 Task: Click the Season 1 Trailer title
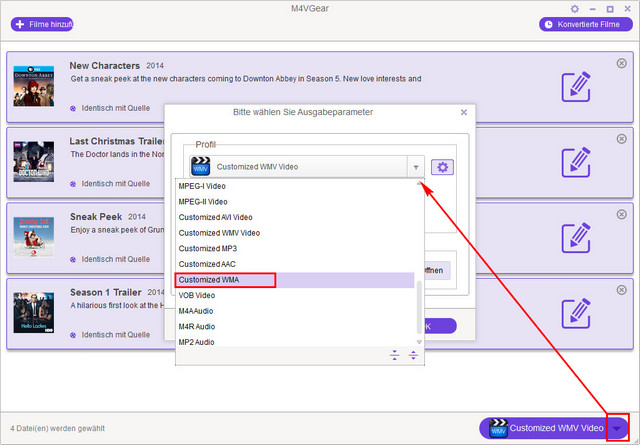(106, 292)
